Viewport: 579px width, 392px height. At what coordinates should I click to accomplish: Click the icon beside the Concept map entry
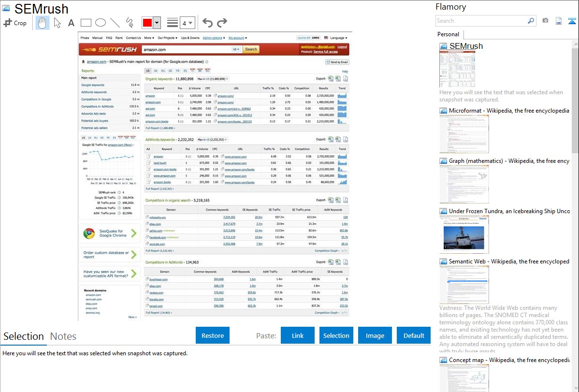pos(444,360)
